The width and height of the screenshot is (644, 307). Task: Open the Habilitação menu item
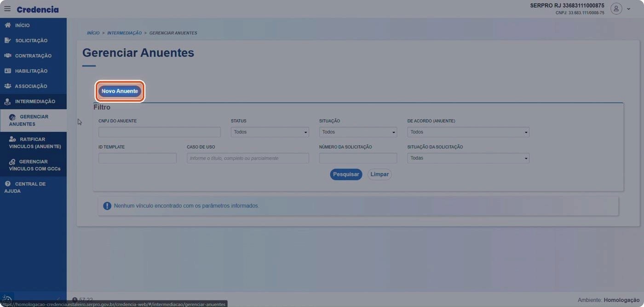(33, 71)
